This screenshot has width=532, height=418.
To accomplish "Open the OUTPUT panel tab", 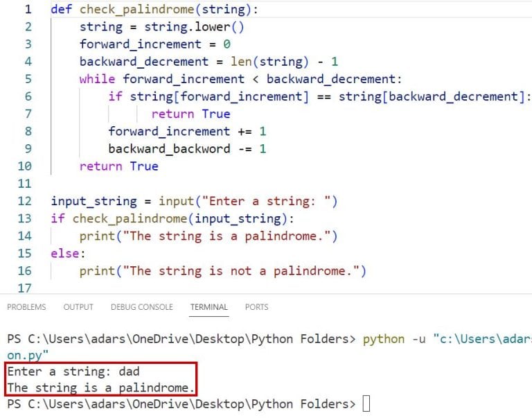I will 78,307.
